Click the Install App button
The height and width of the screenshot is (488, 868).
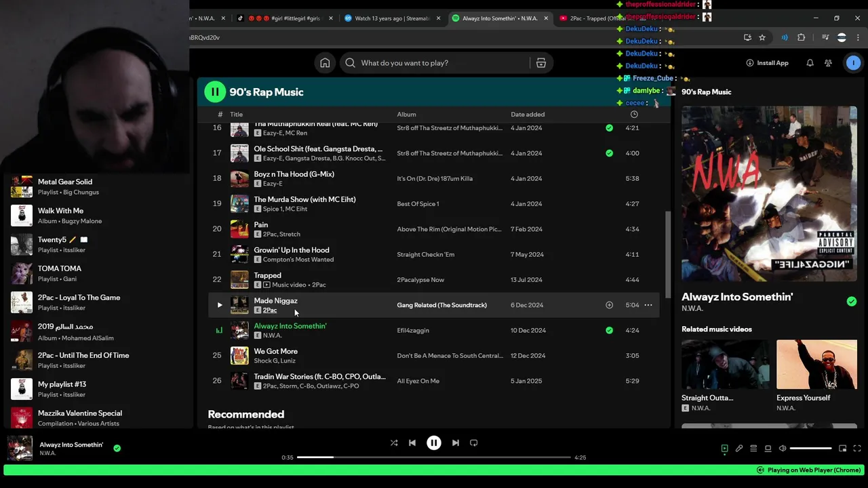(767, 63)
